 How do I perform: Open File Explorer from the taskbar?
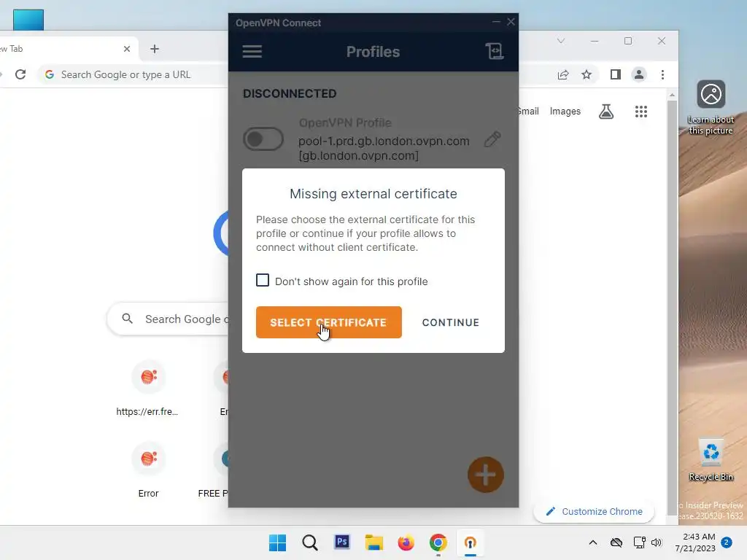pyautogui.click(x=374, y=542)
